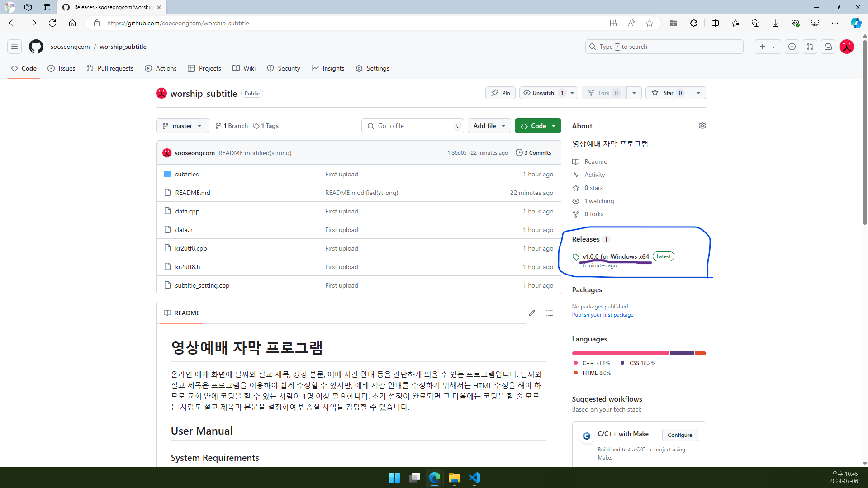Open the pull requests shortcut icon in header
The width and height of the screenshot is (868, 488).
click(810, 47)
